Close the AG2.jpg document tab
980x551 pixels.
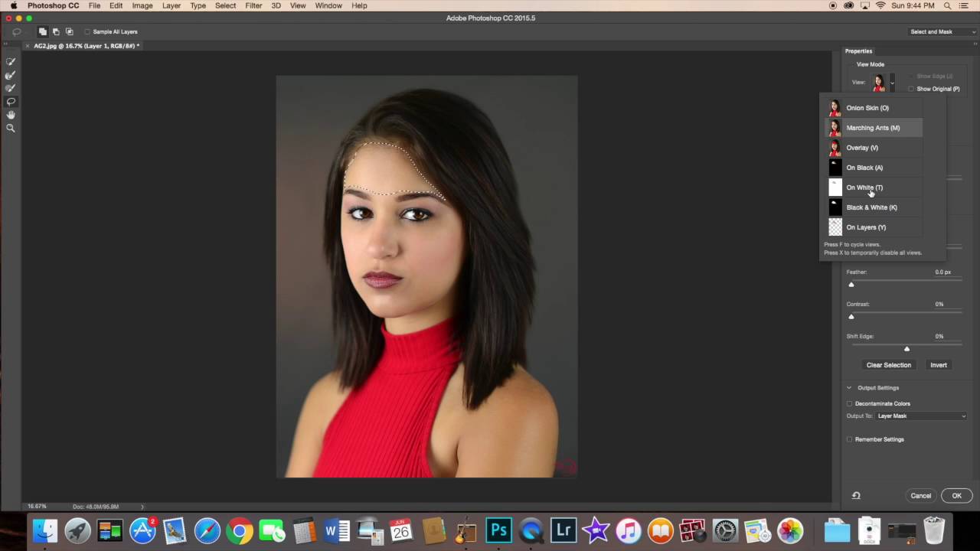pos(28,46)
